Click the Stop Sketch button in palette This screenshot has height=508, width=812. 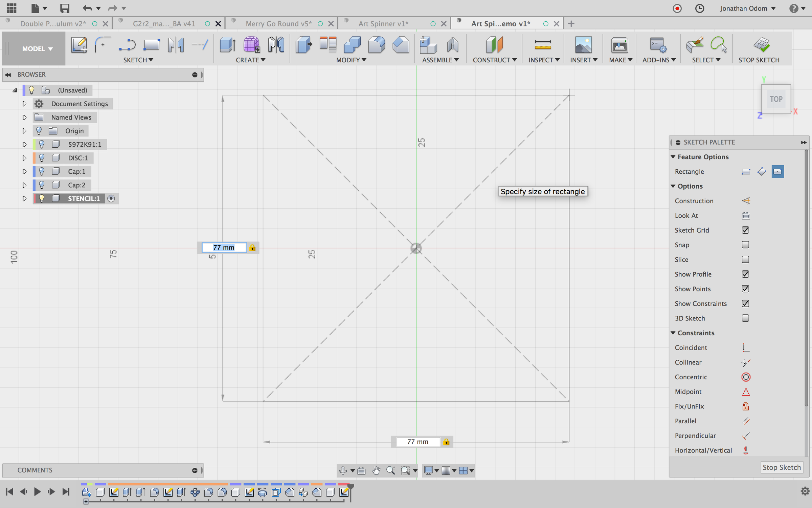pyautogui.click(x=781, y=467)
